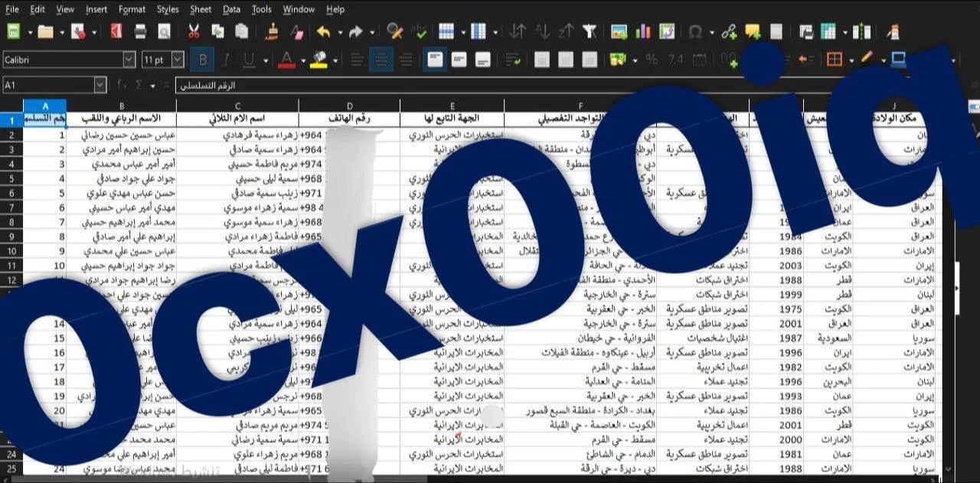Click the Redo arrow icon
This screenshot has width=980, height=483.
pos(355,32)
